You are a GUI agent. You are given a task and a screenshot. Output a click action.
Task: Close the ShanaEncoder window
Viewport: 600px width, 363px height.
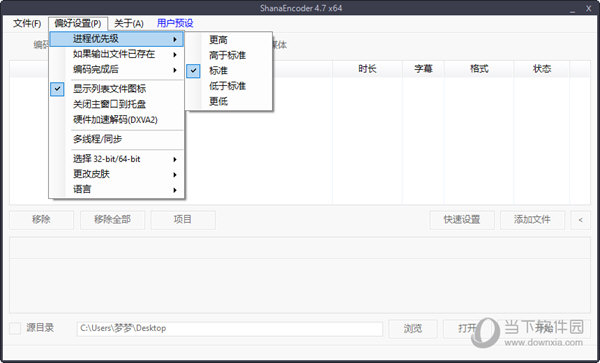point(589,8)
